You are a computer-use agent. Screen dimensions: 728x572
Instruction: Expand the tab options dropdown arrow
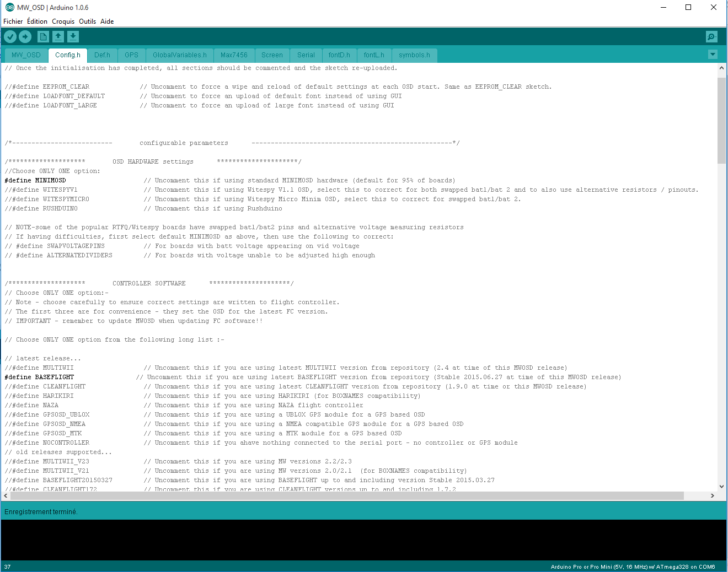coord(713,55)
